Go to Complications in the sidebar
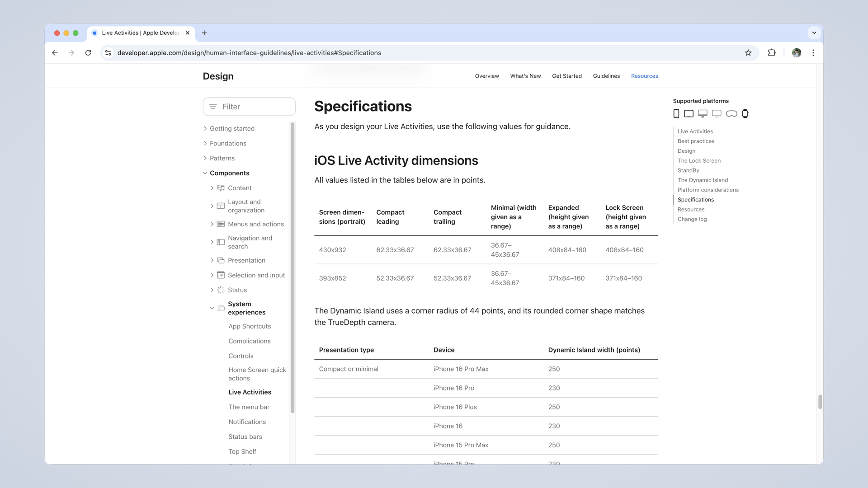 [249, 341]
